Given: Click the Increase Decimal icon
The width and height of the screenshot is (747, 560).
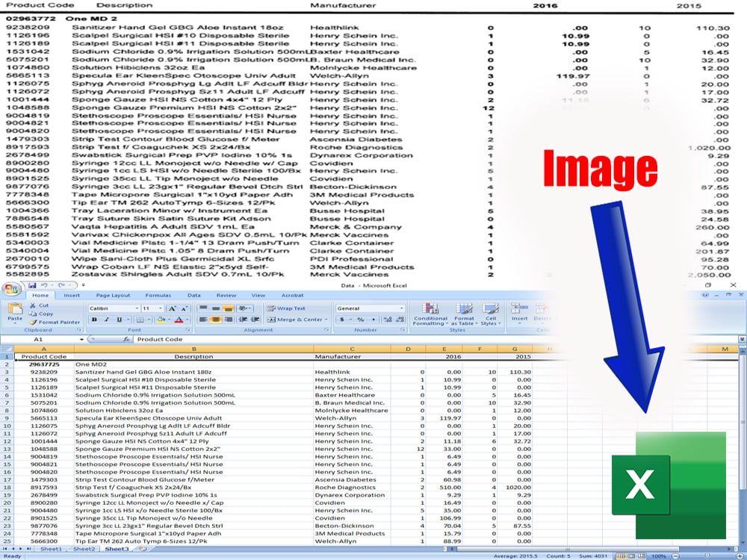Looking at the screenshot, I should tap(388, 320).
